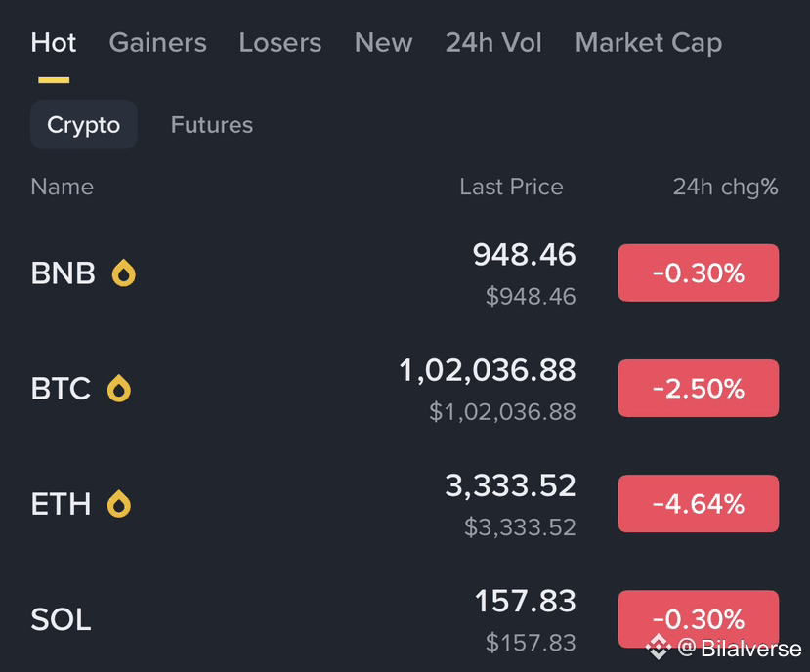Open the New listings tab
The width and height of the screenshot is (810, 672).
[x=383, y=42]
